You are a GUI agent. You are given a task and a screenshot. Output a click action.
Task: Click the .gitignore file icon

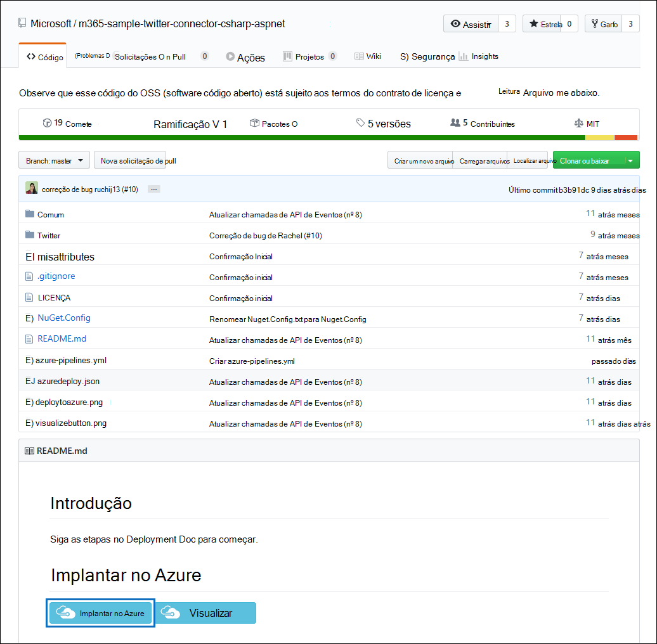point(29,276)
